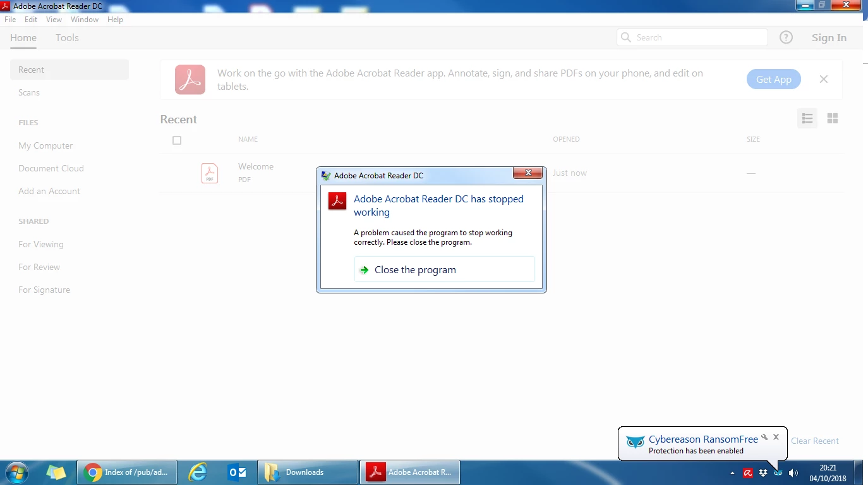Open the Windows Start menu
868x485 pixels.
coord(16,472)
